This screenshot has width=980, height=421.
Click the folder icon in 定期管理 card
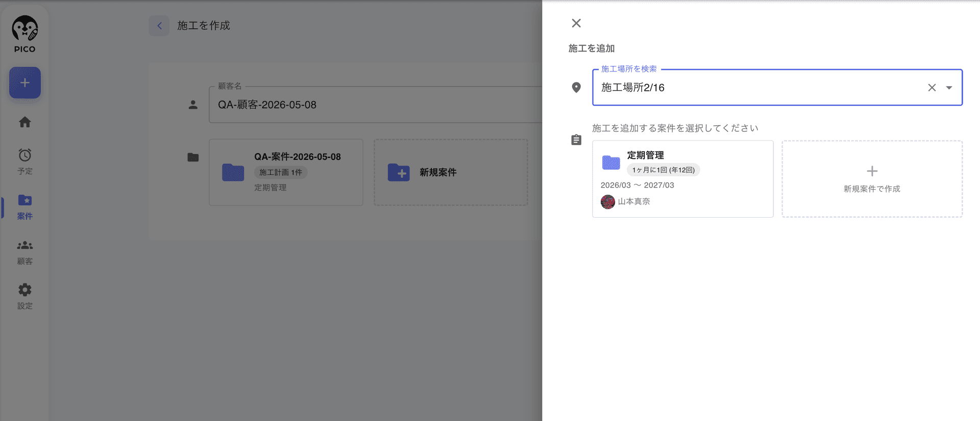pyautogui.click(x=611, y=162)
